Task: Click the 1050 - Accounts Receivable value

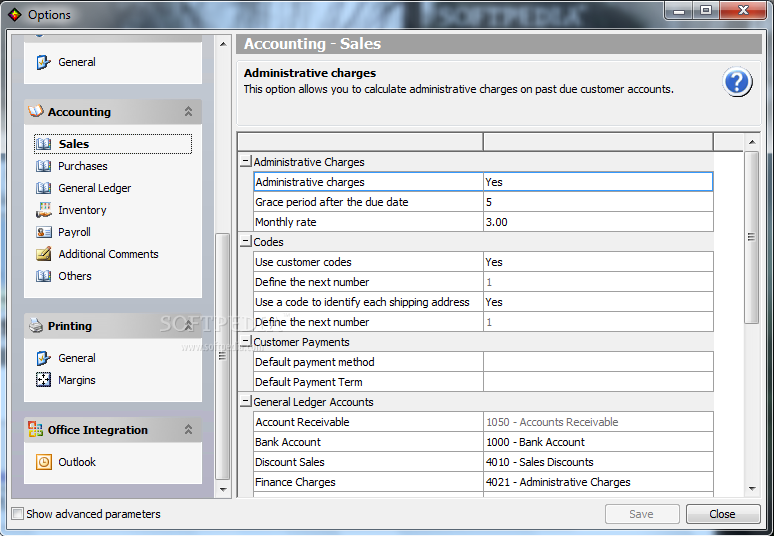Action: click(x=598, y=422)
